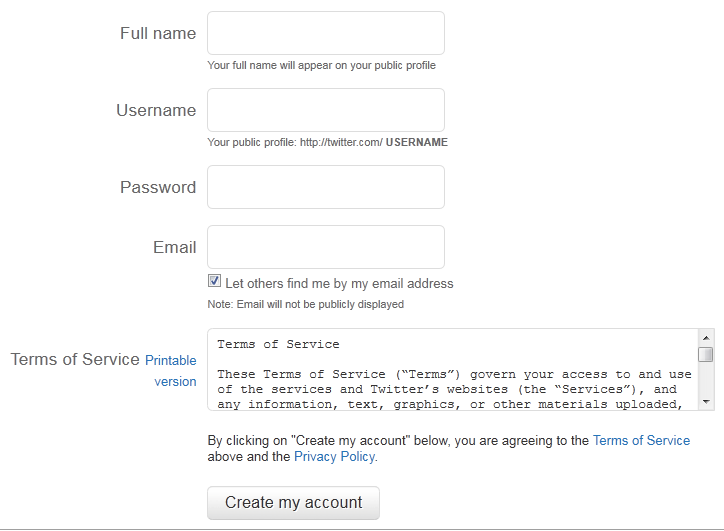Click the Username field label
The image size is (724, 531).
click(x=156, y=110)
